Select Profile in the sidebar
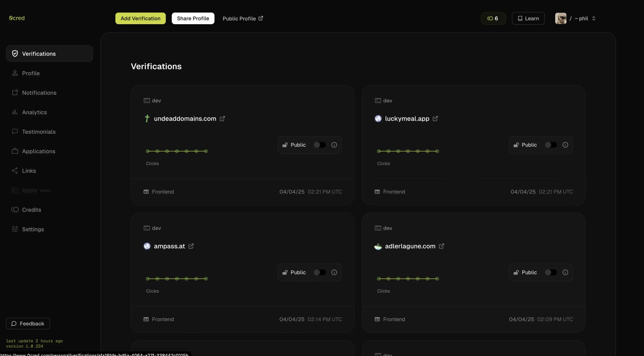The width and height of the screenshot is (644, 356). pos(31,73)
